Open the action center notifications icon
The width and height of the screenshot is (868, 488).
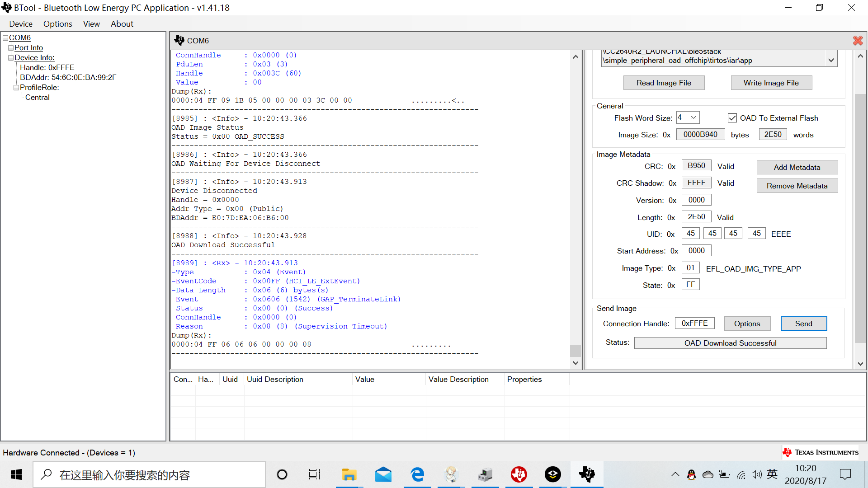(845, 474)
